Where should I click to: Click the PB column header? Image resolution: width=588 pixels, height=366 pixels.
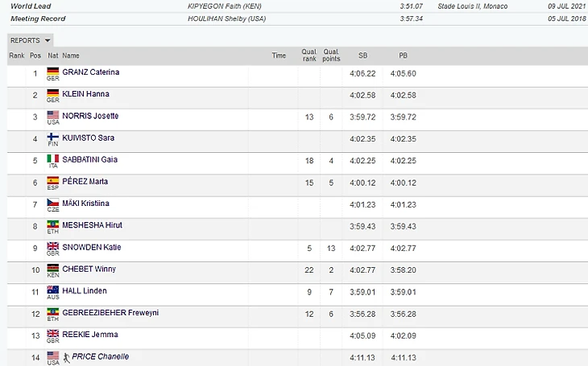point(403,56)
